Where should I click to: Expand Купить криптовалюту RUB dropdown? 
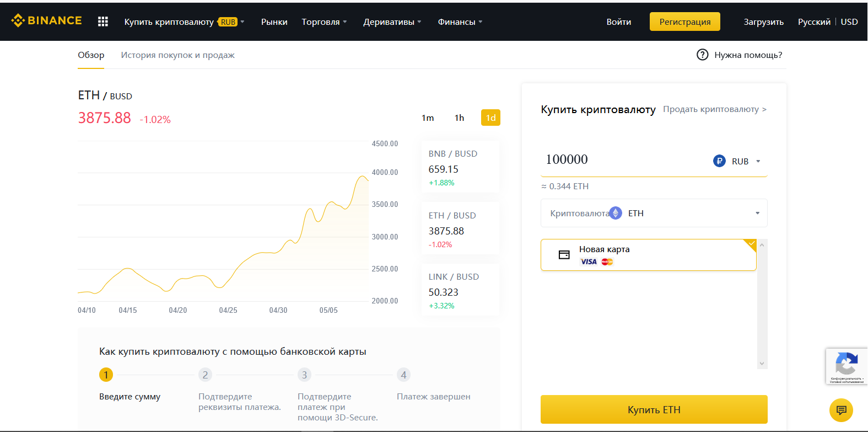(x=184, y=22)
